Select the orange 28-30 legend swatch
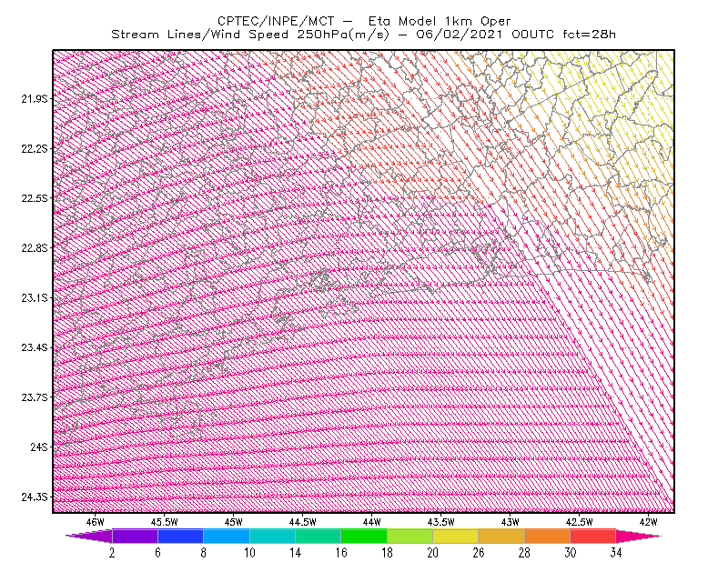This screenshot has width=728, height=562. point(548,536)
